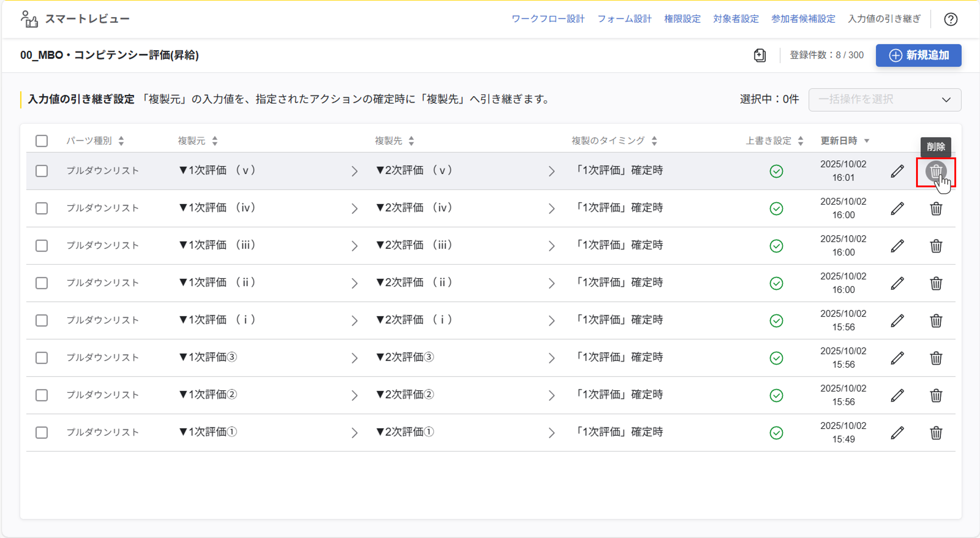980x538 pixels.
Task: Click green overwrite check icon in 1次評価② row
Action: [x=776, y=396]
